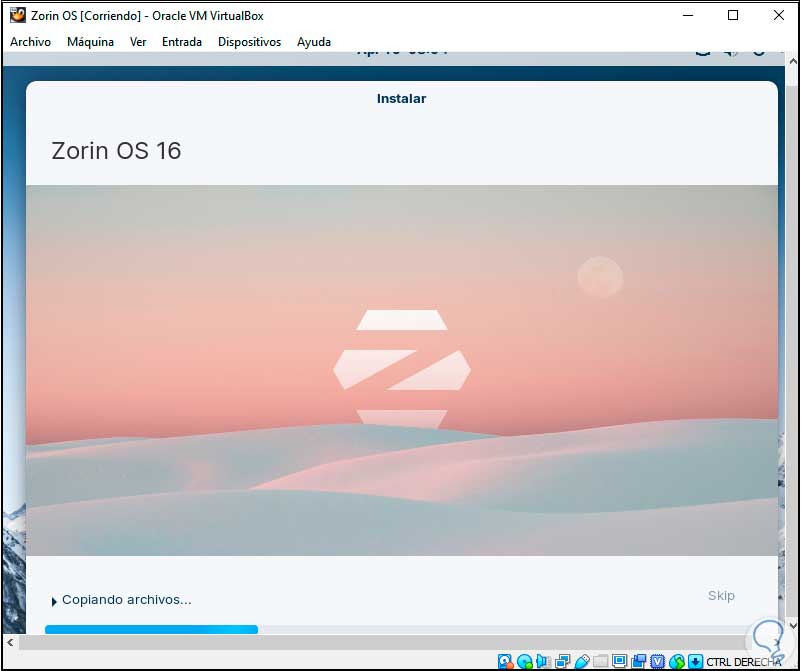Click the Instalar window title

[401, 99]
